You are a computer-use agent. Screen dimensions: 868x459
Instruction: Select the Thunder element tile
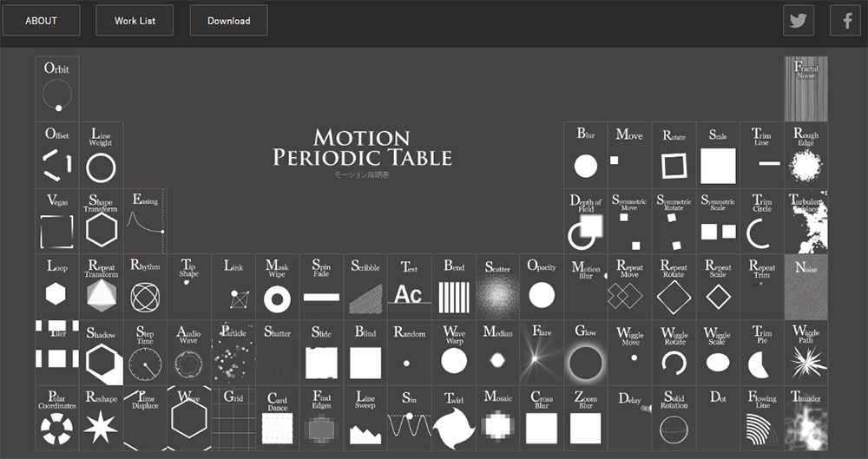coord(806,419)
